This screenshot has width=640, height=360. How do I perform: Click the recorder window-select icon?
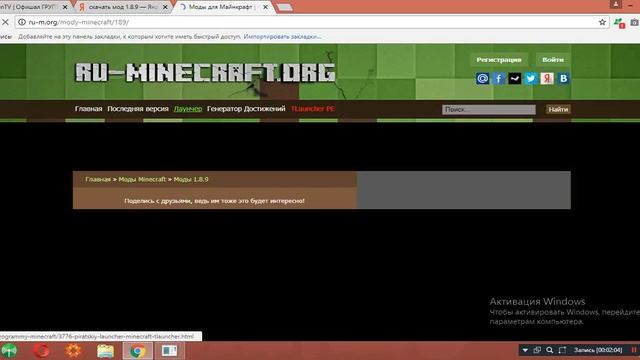click(537, 350)
